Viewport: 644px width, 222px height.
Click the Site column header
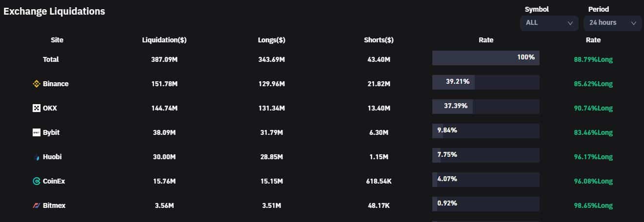(57, 40)
